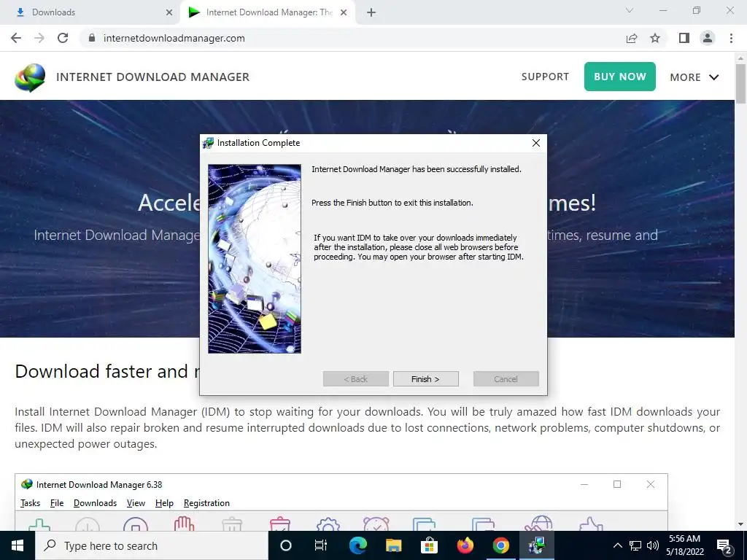Click the BUY NOW button

pos(620,76)
